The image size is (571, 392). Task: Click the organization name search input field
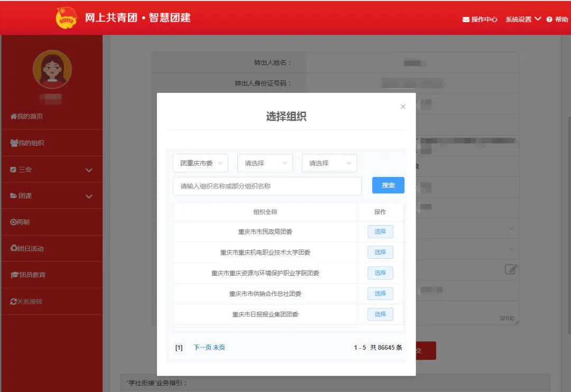267,186
